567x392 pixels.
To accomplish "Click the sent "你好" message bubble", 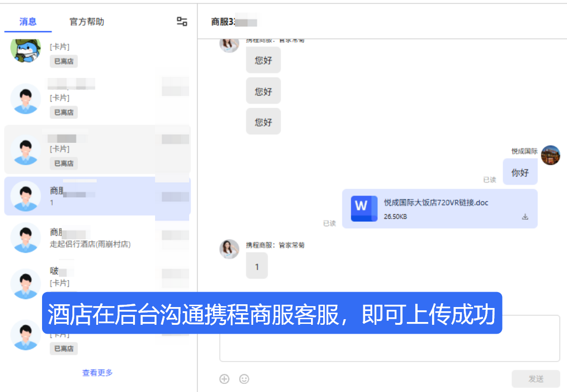I will click(520, 173).
